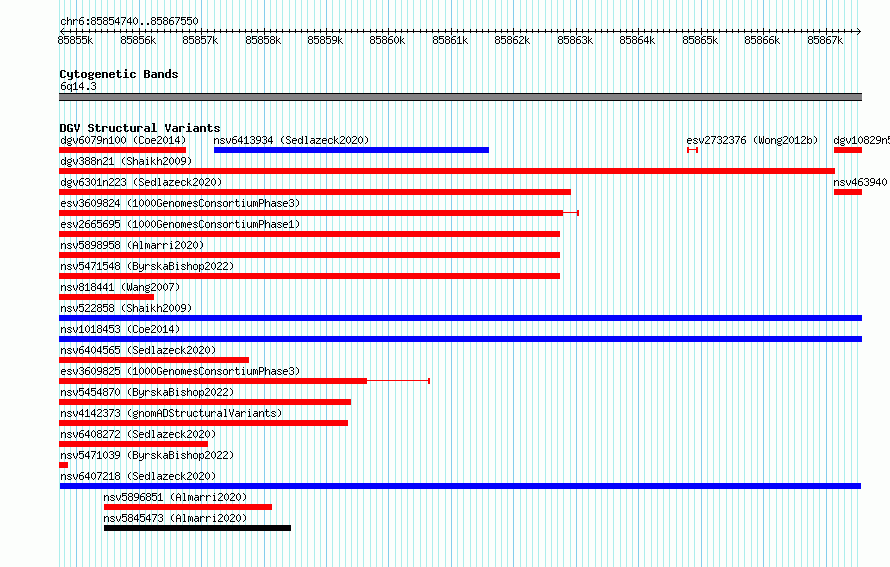Click the 85863k ruler position

coord(575,40)
